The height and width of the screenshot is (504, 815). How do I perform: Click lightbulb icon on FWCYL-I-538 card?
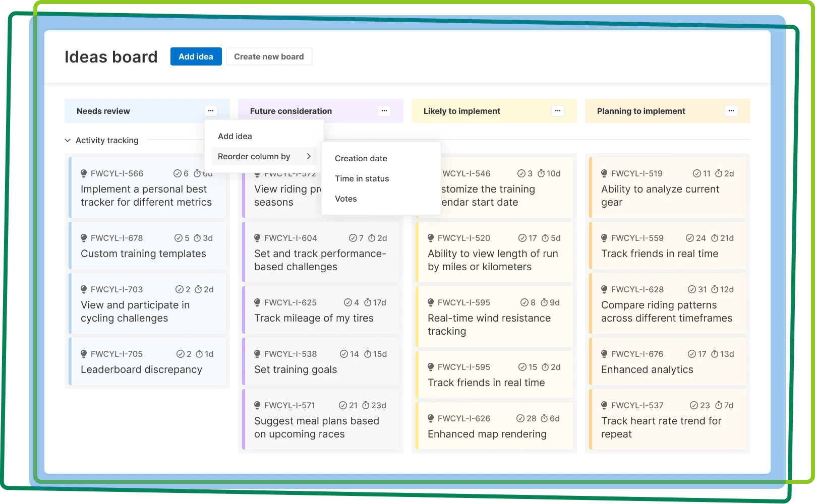(257, 354)
